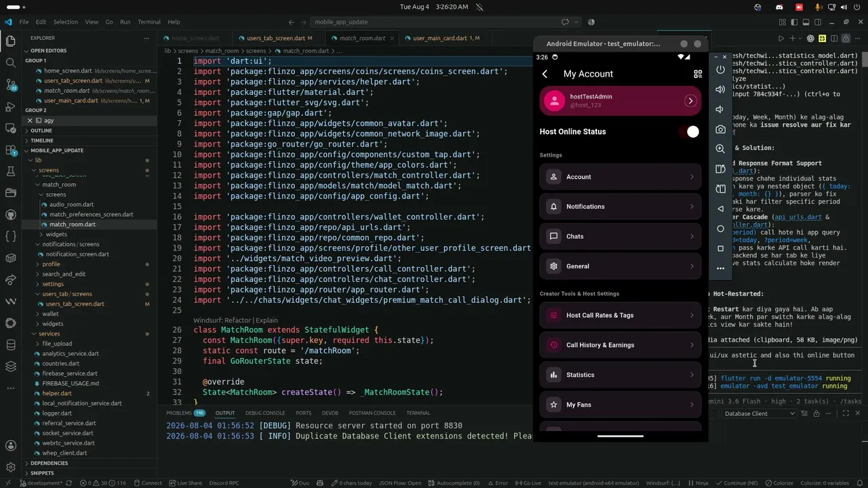
Task: Click the Error icon in status bar
Action: click(x=498, y=483)
